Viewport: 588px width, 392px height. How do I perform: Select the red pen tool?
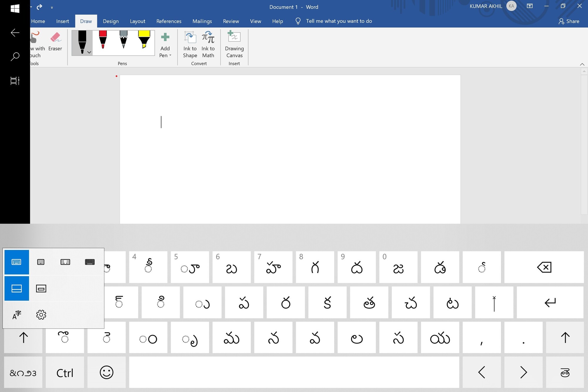103,40
